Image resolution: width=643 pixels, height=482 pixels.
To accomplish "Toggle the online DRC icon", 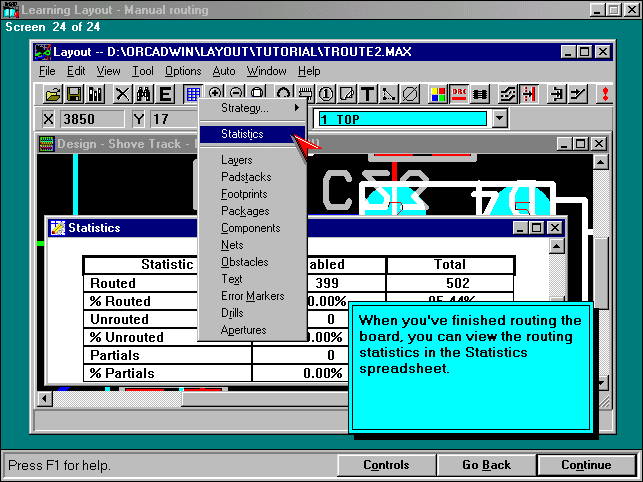I will point(459,95).
